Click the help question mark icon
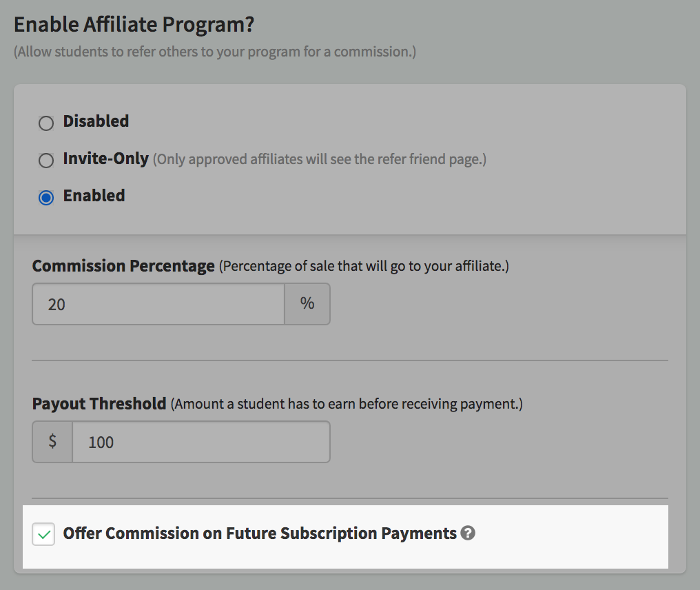700x590 pixels. 467,533
